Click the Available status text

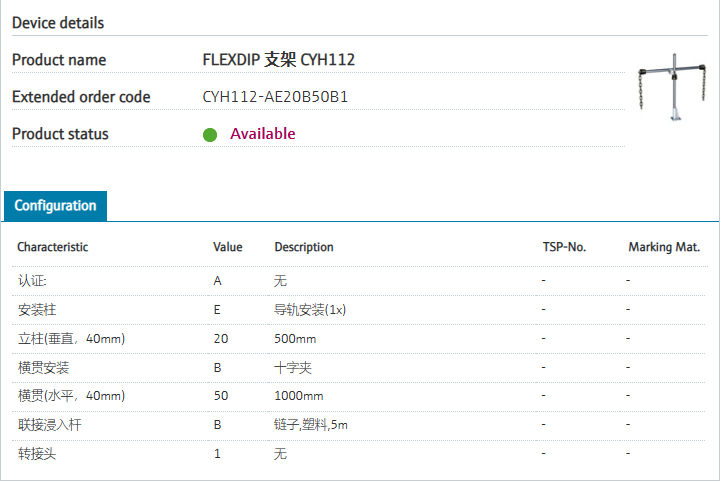coord(263,134)
